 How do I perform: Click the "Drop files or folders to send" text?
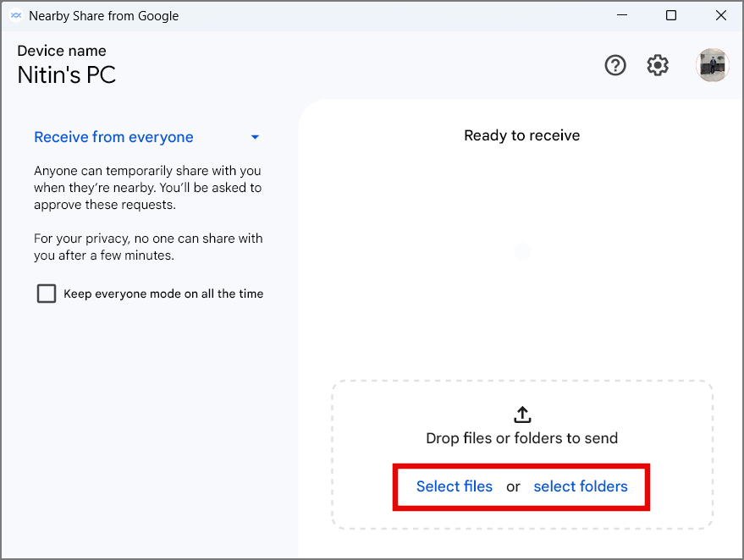522,438
